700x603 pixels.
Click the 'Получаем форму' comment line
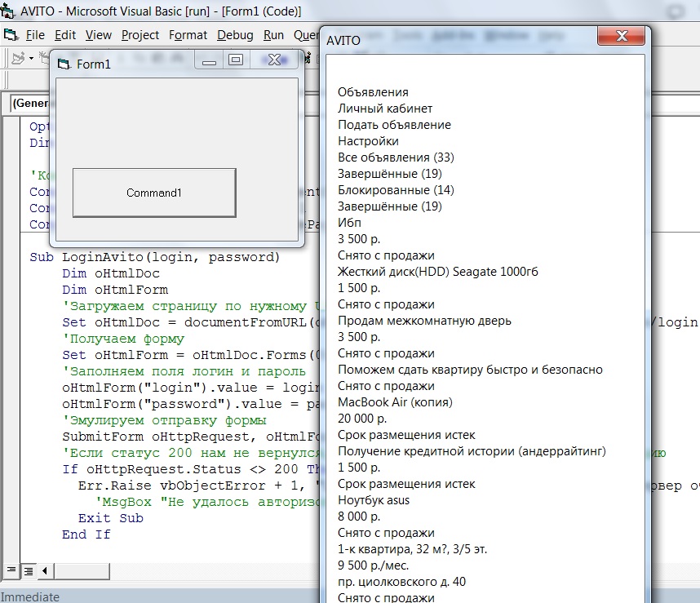(x=123, y=339)
